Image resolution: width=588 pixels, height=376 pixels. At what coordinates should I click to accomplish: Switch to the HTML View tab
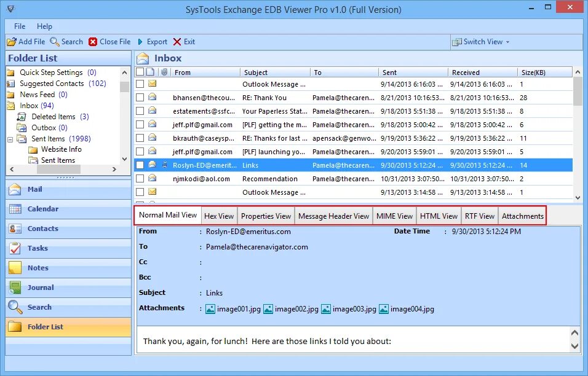439,216
